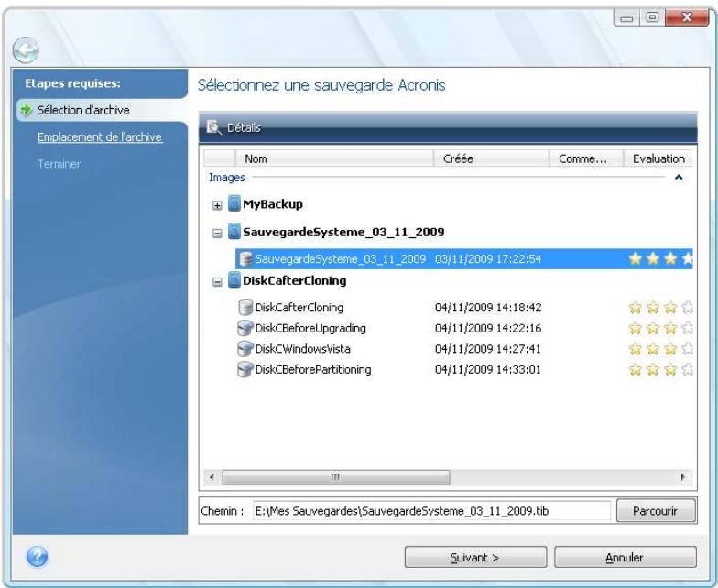Image resolution: width=718 pixels, height=588 pixels.
Task: Sort by the Comme... column header
Action: (586, 158)
